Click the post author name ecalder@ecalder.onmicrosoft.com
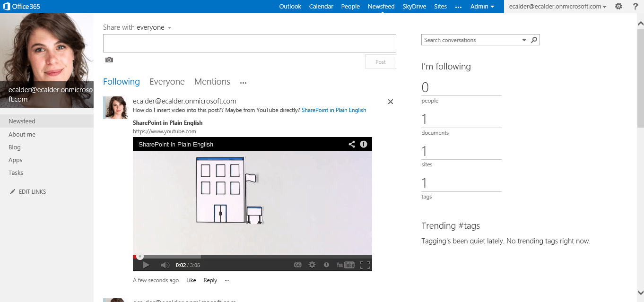 (184, 101)
